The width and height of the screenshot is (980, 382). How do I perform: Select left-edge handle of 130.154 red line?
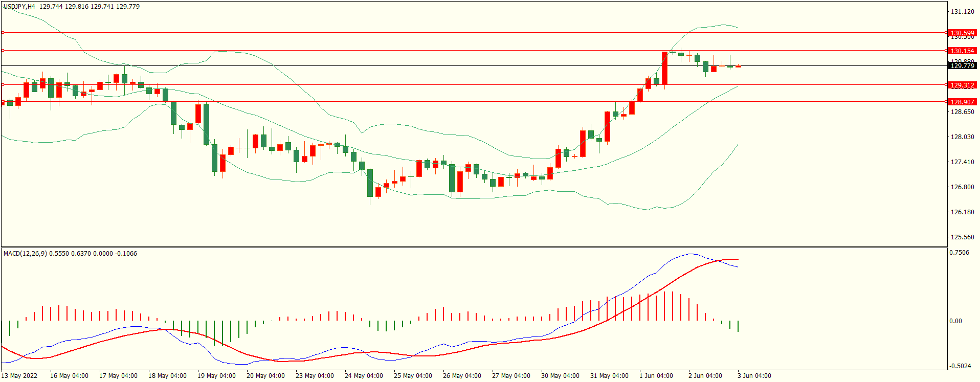(x=3, y=51)
